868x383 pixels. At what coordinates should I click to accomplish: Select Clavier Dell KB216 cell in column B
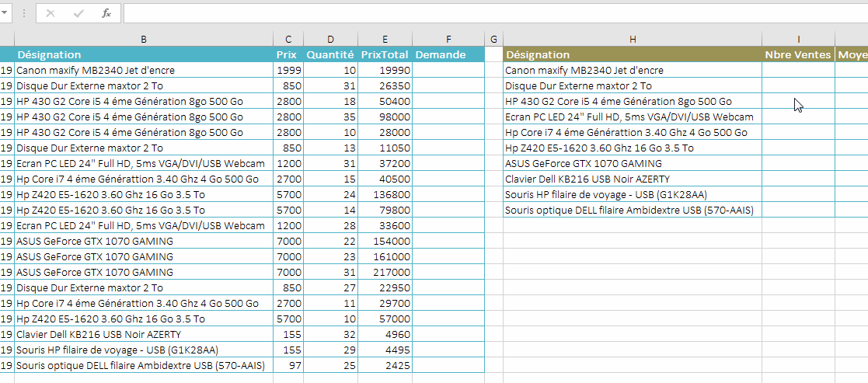(144, 334)
